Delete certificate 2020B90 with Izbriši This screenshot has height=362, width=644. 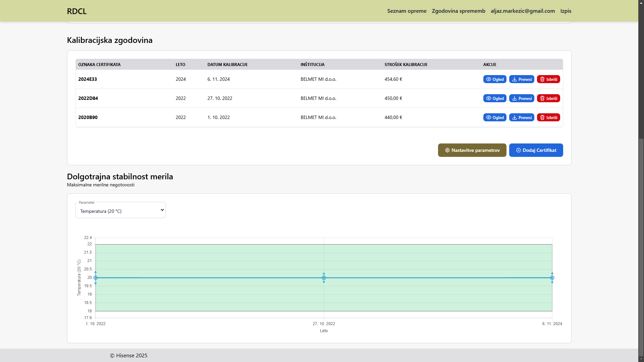[548, 117]
